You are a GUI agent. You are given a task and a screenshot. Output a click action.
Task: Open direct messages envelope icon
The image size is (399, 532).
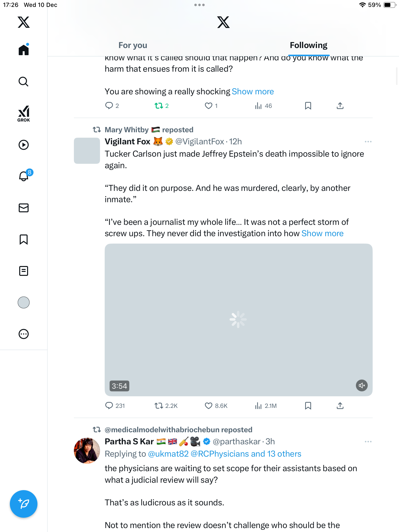(24, 208)
